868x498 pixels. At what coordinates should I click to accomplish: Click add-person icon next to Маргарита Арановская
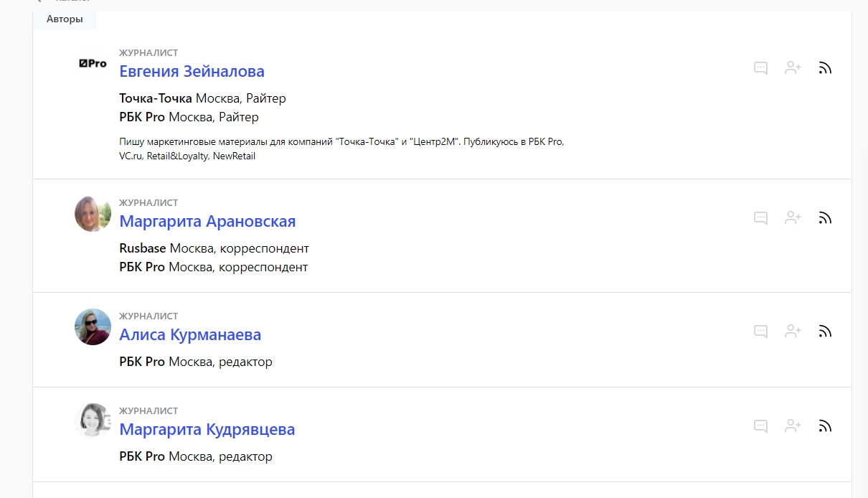pos(793,218)
